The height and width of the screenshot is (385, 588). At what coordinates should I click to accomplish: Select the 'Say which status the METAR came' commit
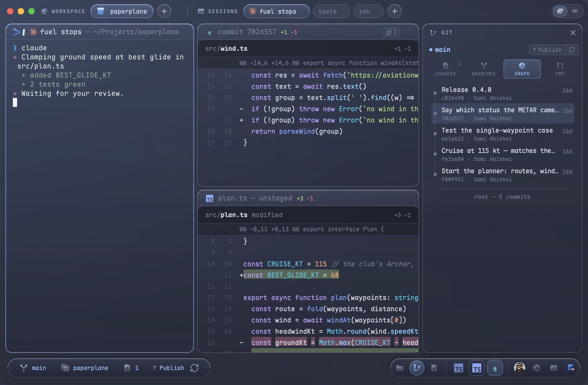[503, 114]
